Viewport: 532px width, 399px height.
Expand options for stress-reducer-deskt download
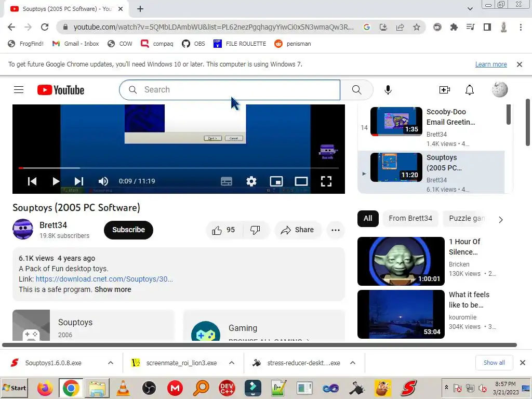[x=353, y=363]
